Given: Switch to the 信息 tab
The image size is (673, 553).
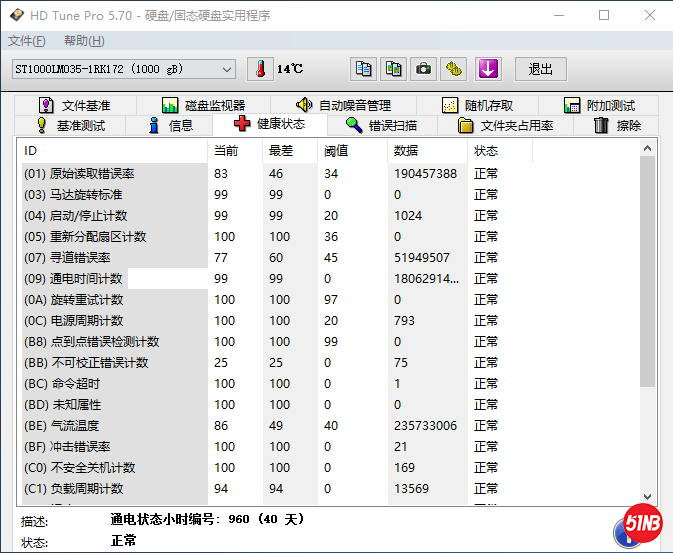Looking at the screenshot, I should pos(170,126).
